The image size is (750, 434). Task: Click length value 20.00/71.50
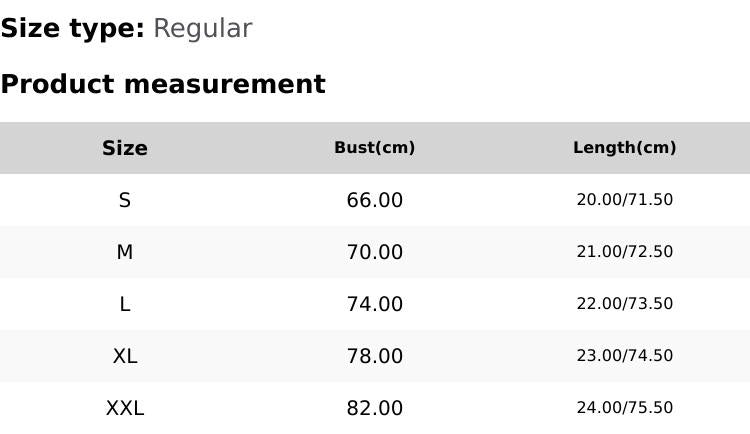click(x=625, y=200)
